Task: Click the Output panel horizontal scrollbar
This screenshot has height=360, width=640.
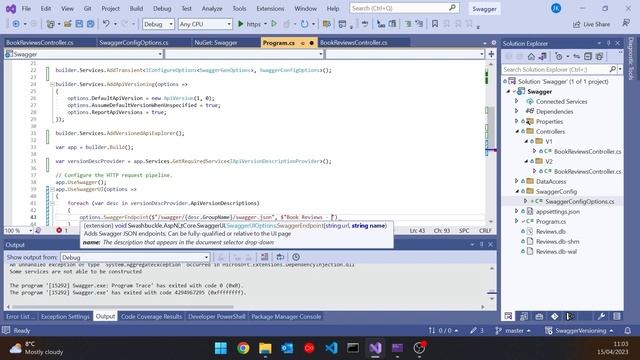Action: tap(122, 307)
